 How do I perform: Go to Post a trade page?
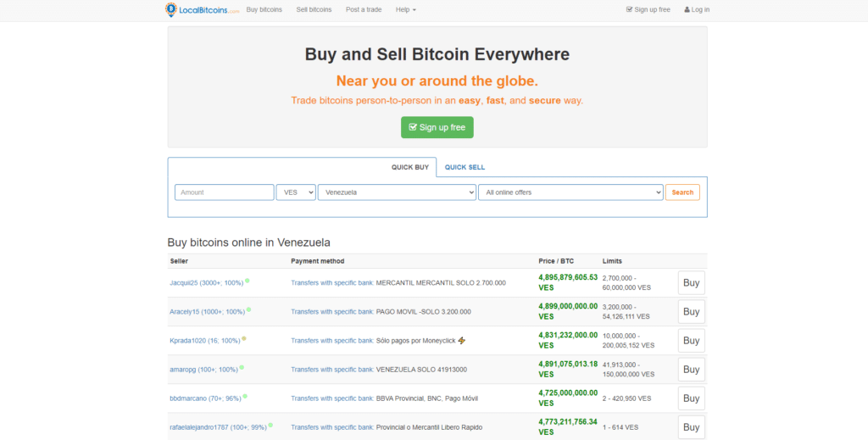click(x=364, y=9)
